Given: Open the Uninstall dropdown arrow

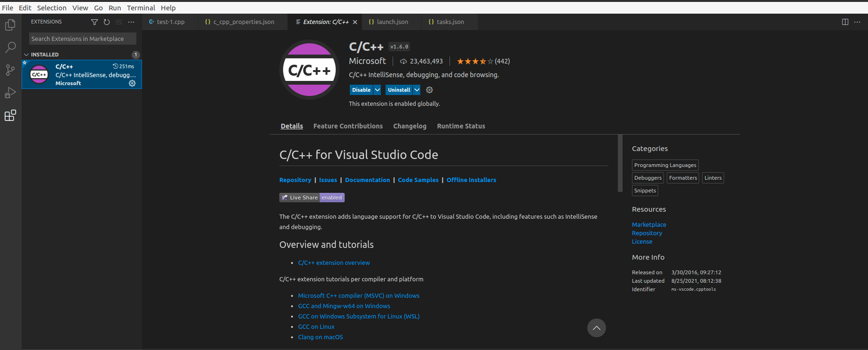Looking at the screenshot, I should click(x=417, y=90).
